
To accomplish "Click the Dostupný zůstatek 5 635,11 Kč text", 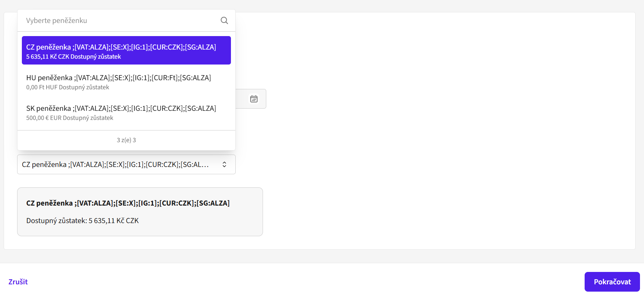I will pos(82,221).
